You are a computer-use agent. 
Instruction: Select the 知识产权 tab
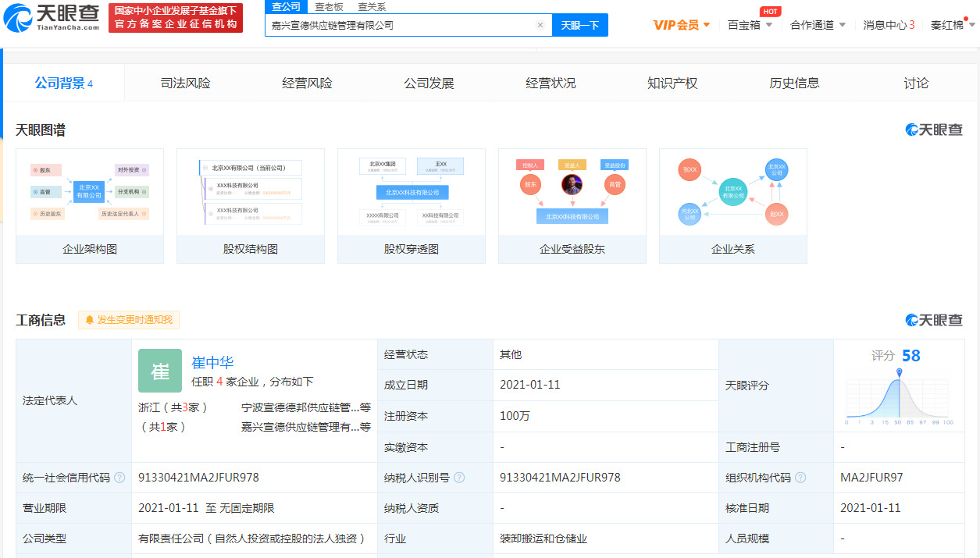(672, 83)
